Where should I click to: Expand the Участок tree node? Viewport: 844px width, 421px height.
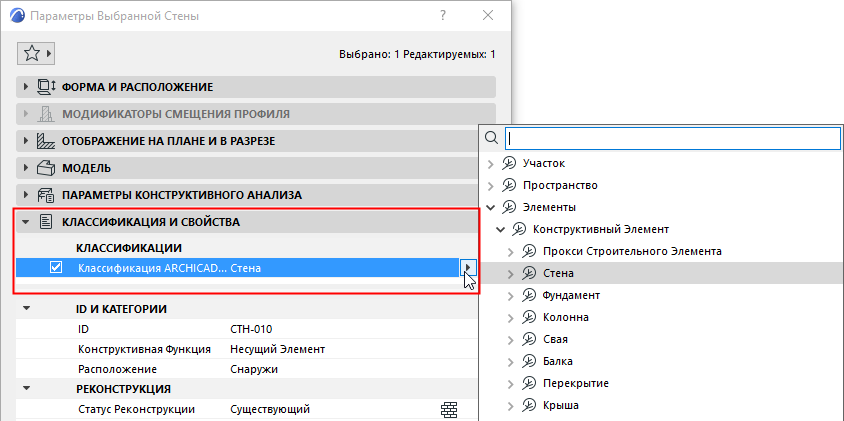(490, 164)
